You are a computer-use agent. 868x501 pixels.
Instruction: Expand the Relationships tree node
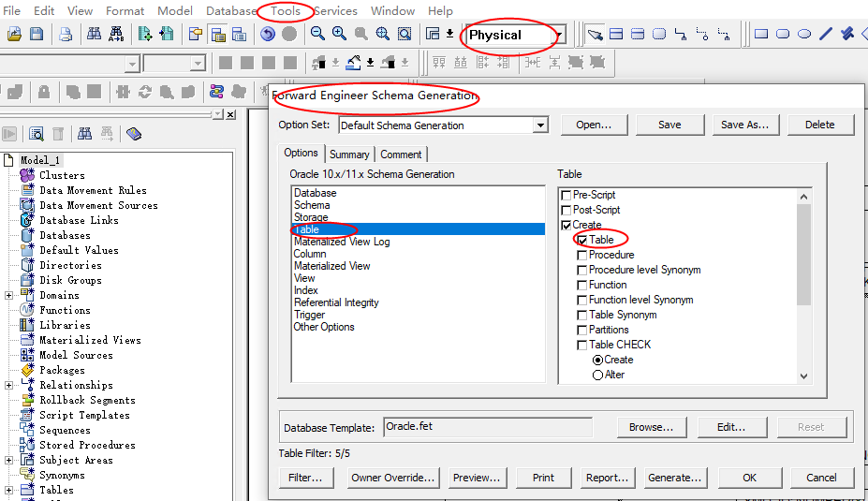(8, 385)
